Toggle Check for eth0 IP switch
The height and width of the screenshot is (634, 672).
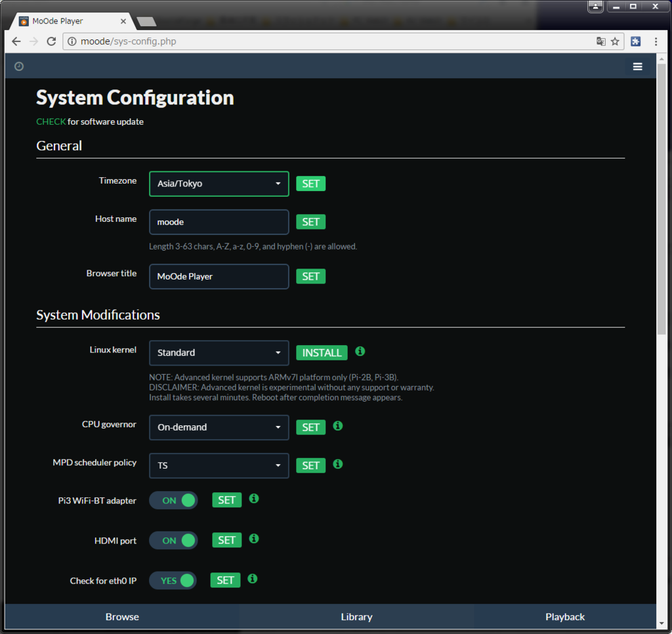pos(173,580)
